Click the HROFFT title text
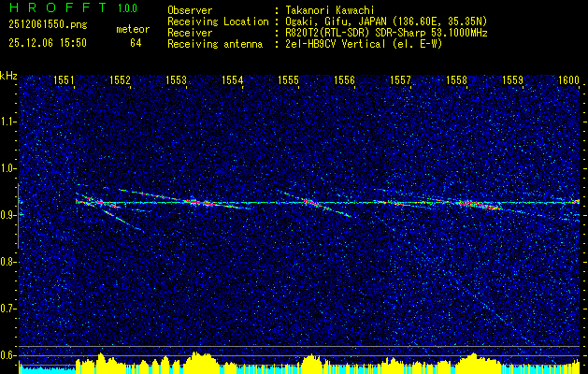This screenshot has width=588, height=374. [58, 7]
